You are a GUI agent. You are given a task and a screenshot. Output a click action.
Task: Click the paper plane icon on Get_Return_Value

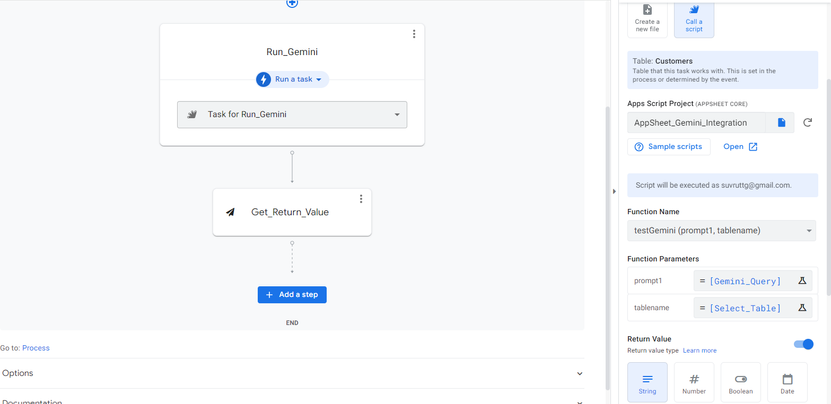[x=230, y=212]
